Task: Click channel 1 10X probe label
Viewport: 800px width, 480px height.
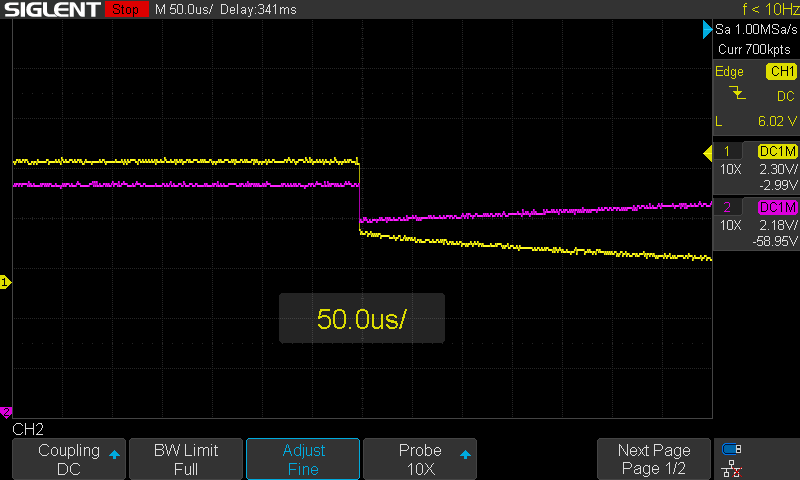Action: (x=730, y=169)
